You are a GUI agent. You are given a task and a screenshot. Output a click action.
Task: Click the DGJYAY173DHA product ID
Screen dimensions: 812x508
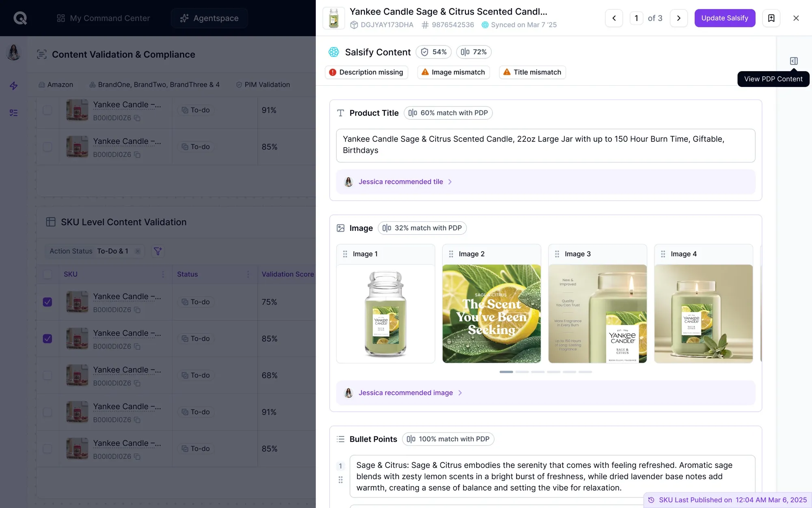point(382,25)
